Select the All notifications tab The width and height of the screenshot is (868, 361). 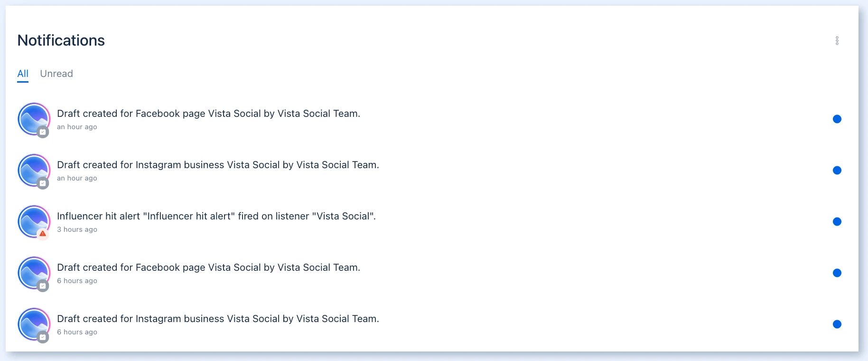tap(23, 74)
